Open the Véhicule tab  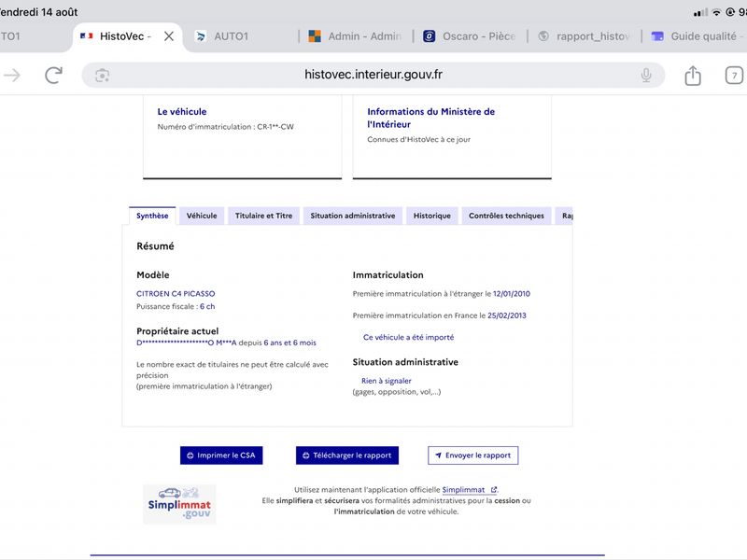202,216
